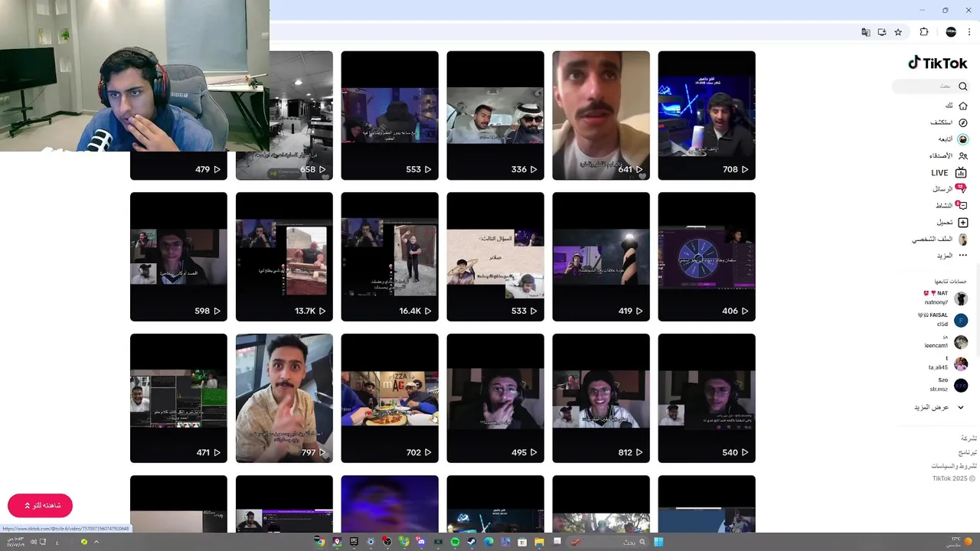
Task: Open the Chrome extensions puzzle icon
Action: click(924, 32)
